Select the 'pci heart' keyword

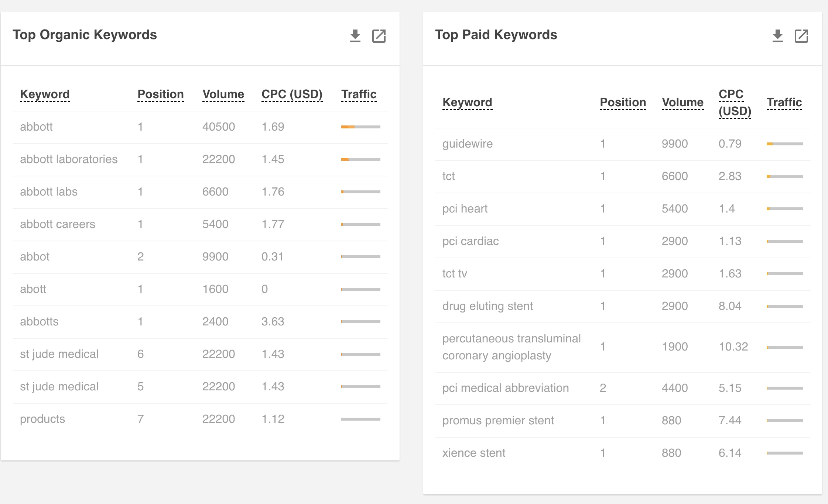tap(465, 209)
